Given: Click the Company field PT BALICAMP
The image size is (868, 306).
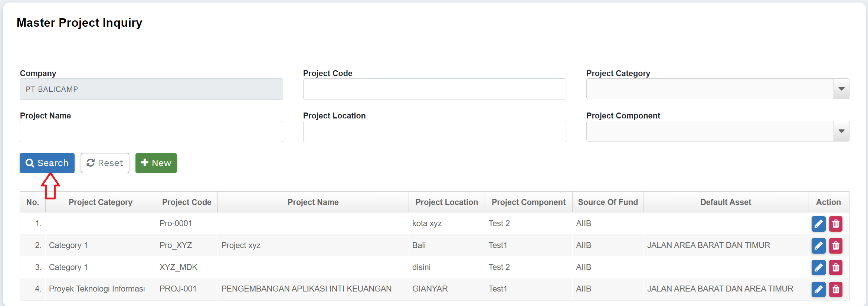Looking at the screenshot, I should coord(151,89).
